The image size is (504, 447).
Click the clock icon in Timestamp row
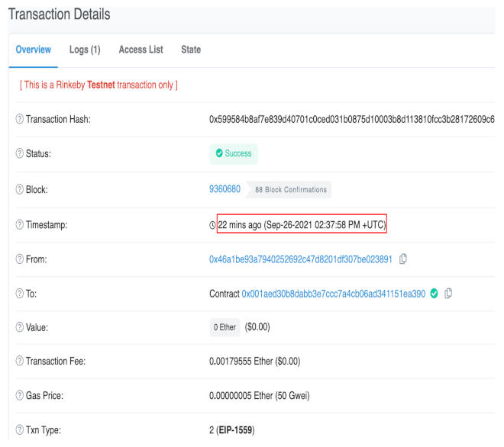[213, 225]
